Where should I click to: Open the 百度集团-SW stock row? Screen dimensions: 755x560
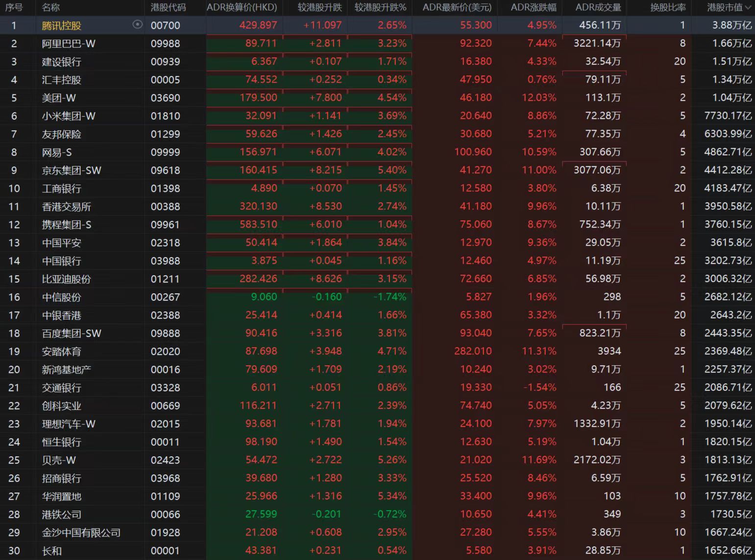coord(72,333)
